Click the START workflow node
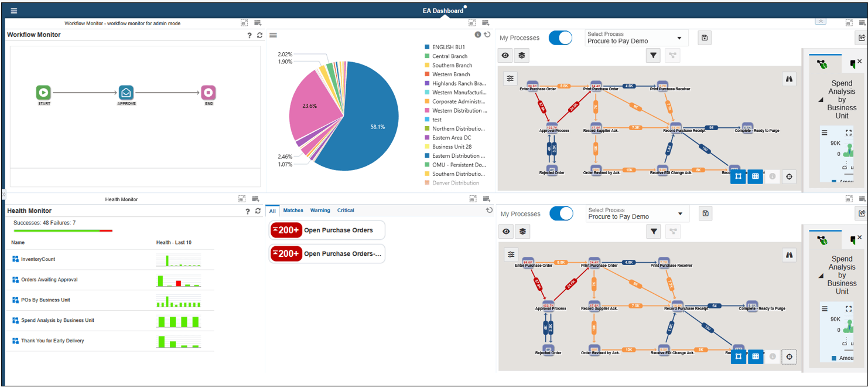 (43, 92)
